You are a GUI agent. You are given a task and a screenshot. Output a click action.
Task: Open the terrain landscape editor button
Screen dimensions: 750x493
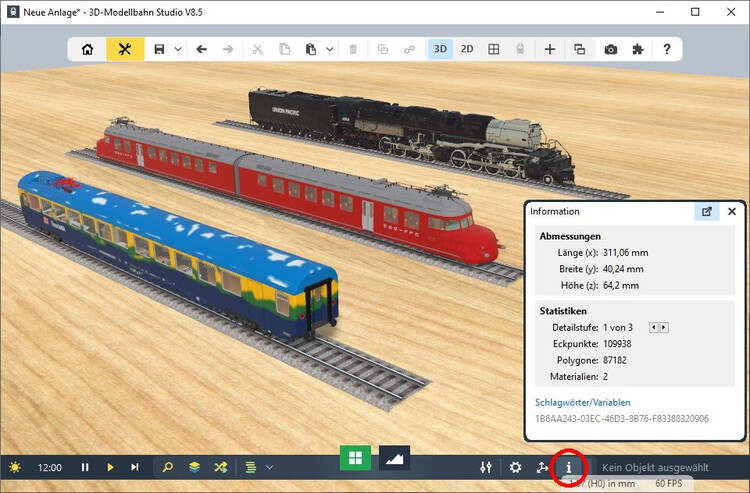coord(395,458)
